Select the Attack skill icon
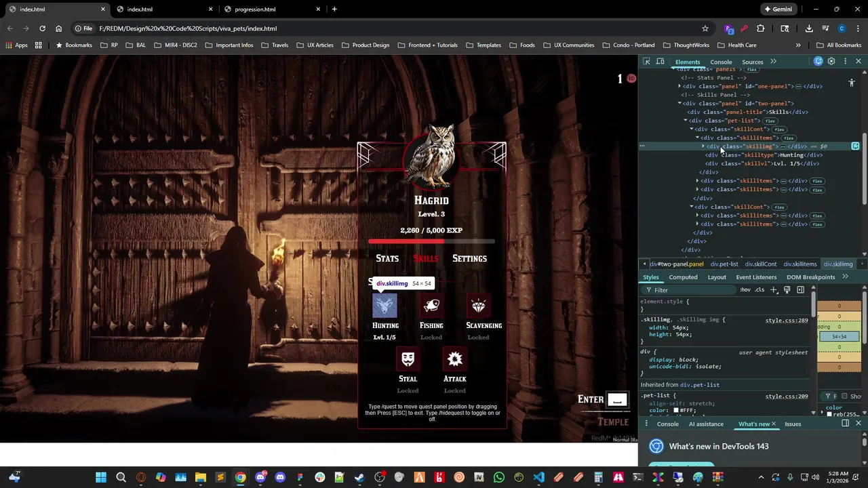 pyautogui.click(x=455, y=359)
